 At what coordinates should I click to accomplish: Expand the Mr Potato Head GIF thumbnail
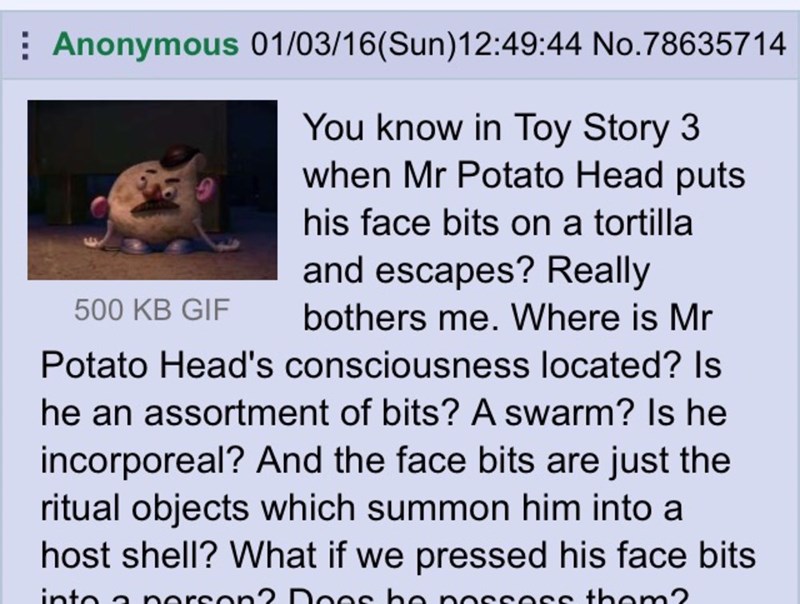pos(153,190)
